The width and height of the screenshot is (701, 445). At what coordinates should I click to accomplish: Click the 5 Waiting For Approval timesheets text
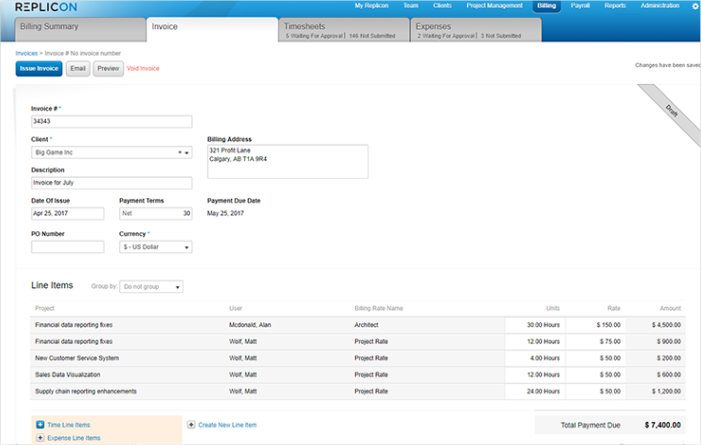click(314, 36)
